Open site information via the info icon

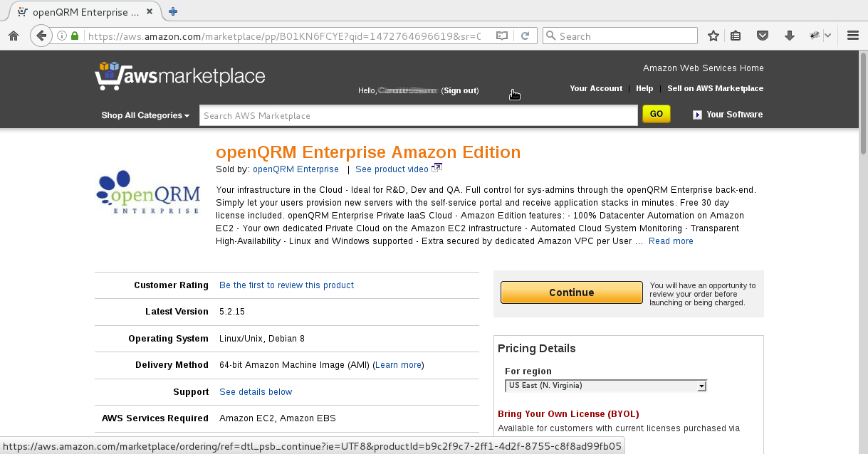62,36
